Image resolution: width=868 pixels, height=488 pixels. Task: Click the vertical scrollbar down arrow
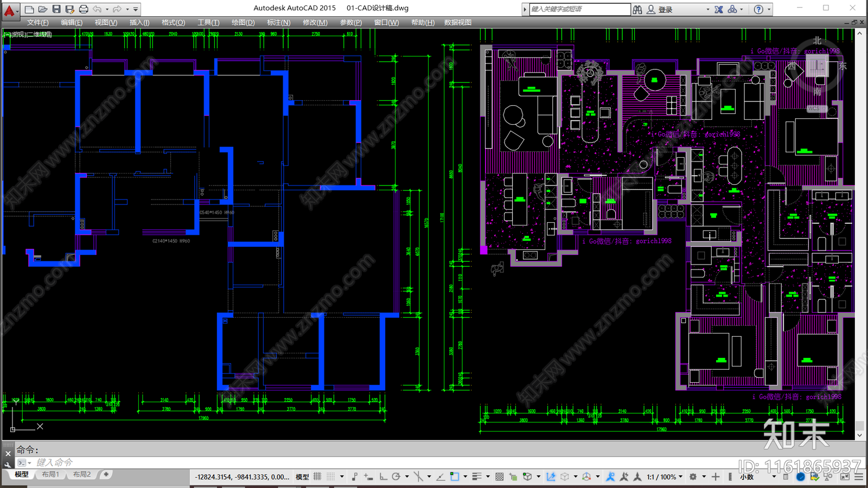[860, 435]
